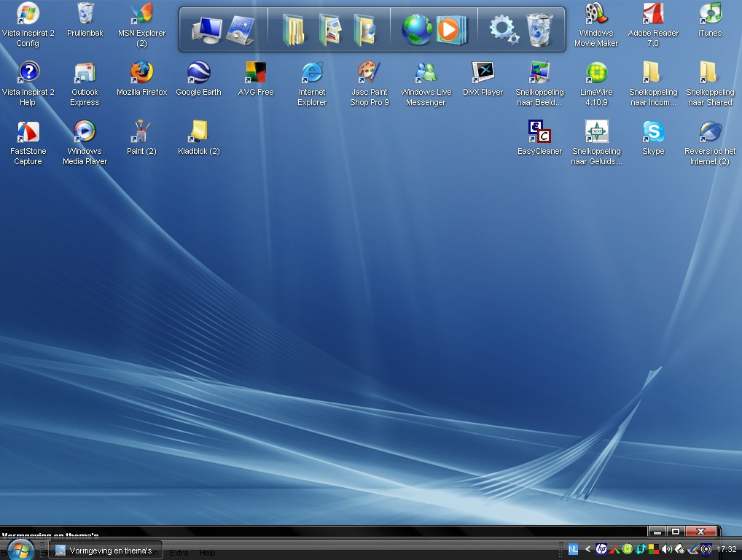Launch Google Earth from the desktop

198,73
